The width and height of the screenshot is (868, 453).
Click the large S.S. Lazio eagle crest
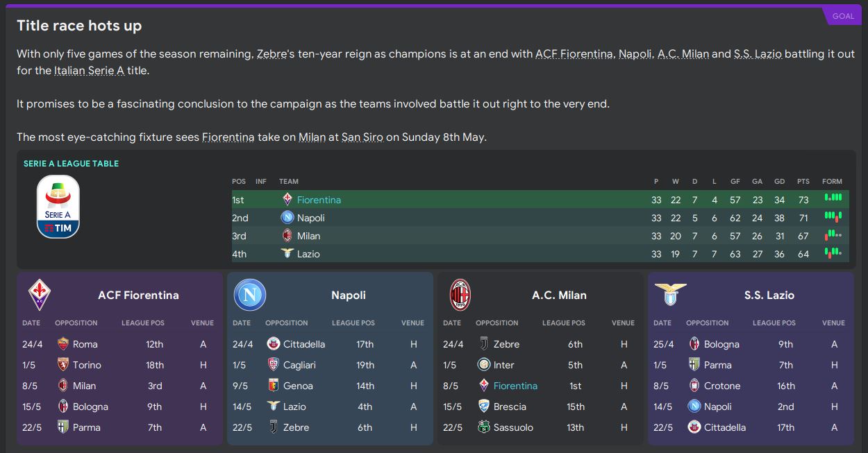coord(670,293)
